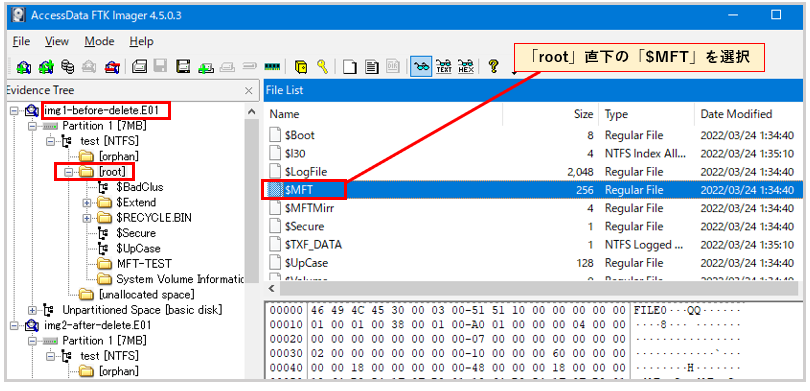Select the [root] folder in the tree

pyautogui.click(x=113, y=171)
